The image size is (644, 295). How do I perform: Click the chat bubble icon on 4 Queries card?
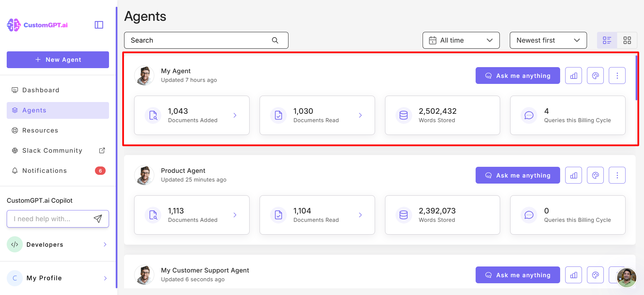click(x=529, y=115)
